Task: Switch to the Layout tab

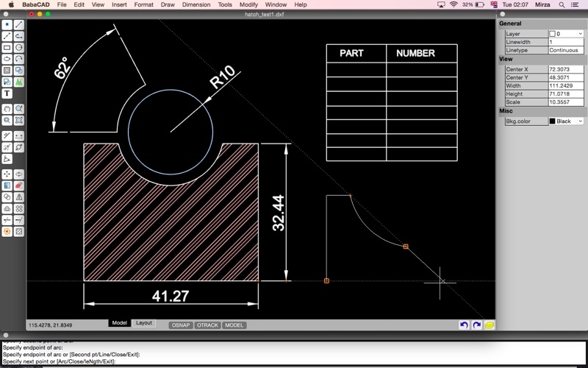Action: (144, 323)
